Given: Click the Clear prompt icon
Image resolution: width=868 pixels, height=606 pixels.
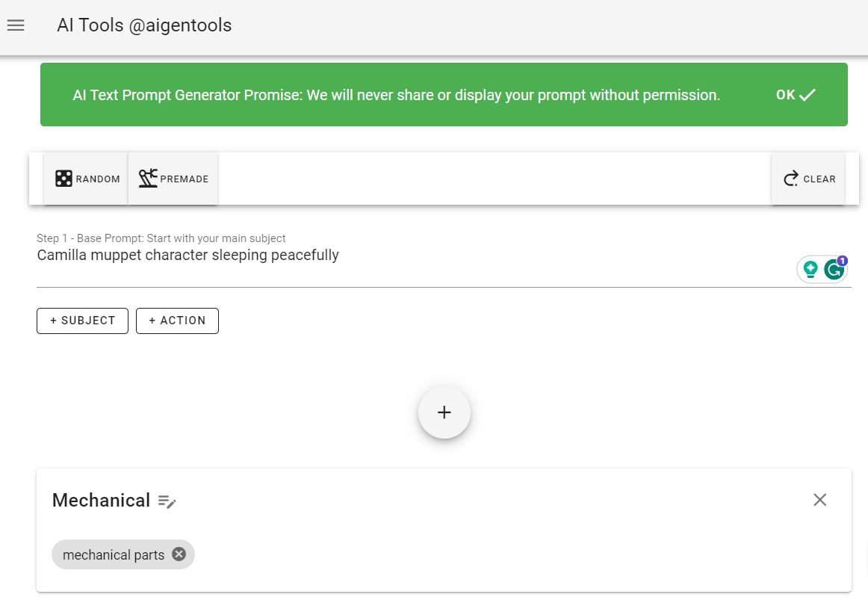Looking at the screenshot, I should click(790, 178).
